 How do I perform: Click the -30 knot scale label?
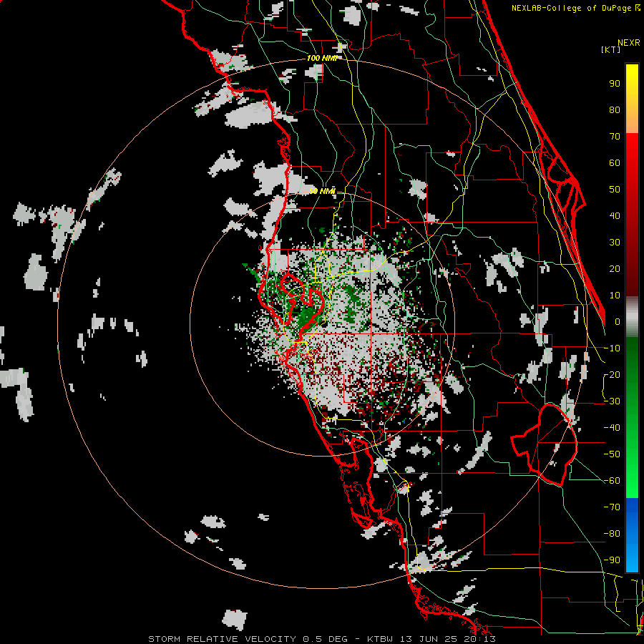612,401
